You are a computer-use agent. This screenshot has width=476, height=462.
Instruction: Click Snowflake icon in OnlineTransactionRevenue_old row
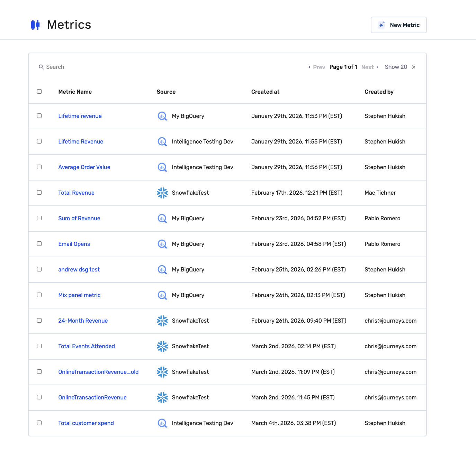162,372
